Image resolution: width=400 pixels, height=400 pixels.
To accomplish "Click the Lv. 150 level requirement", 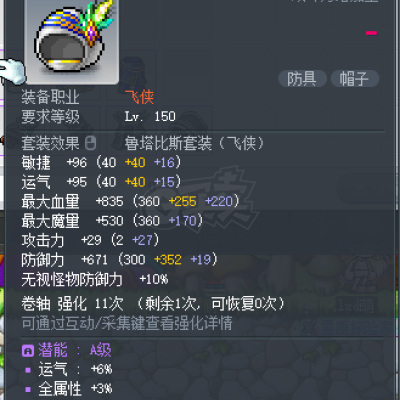I will tap(150, 116).
